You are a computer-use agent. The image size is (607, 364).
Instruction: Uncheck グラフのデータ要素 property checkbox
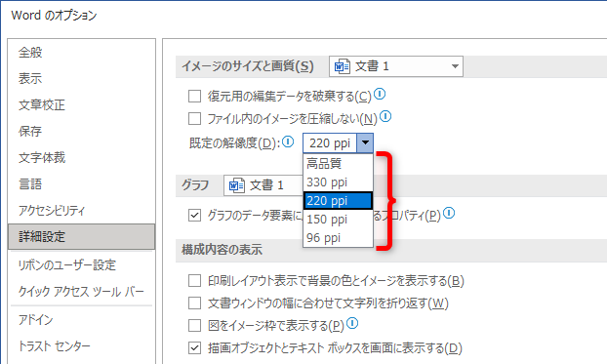coord(194,215)
